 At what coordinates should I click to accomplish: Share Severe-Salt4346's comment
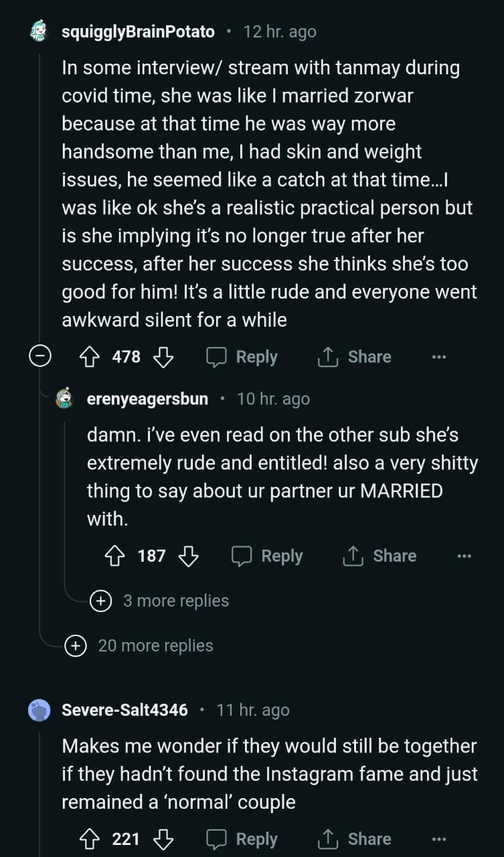pyautogui.click(x=354, y=839)
